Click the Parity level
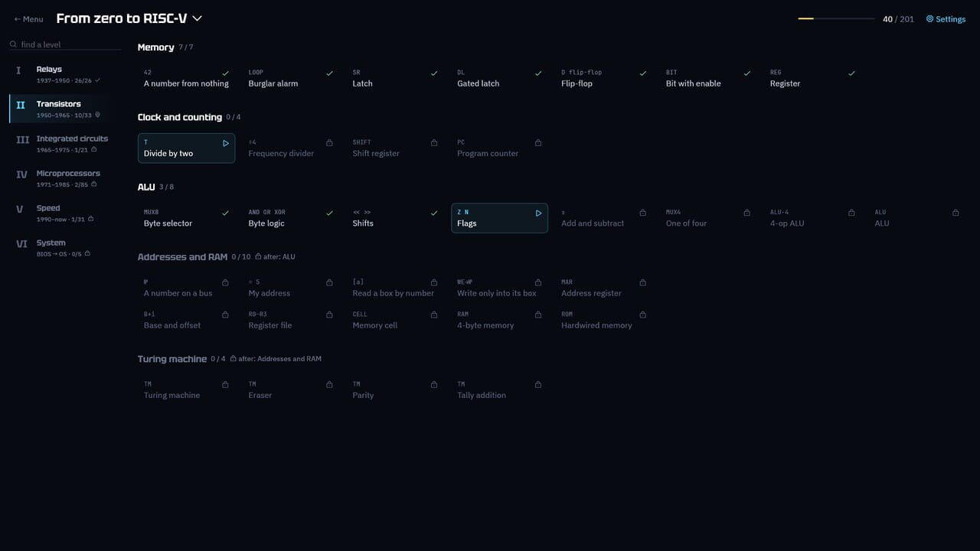 (395, 390)
